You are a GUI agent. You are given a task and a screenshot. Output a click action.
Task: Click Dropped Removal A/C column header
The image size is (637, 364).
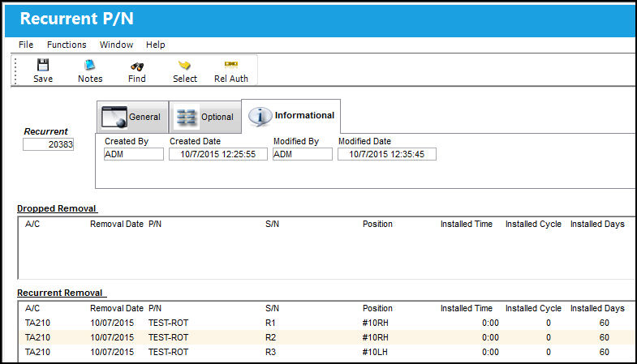point(32,224)
